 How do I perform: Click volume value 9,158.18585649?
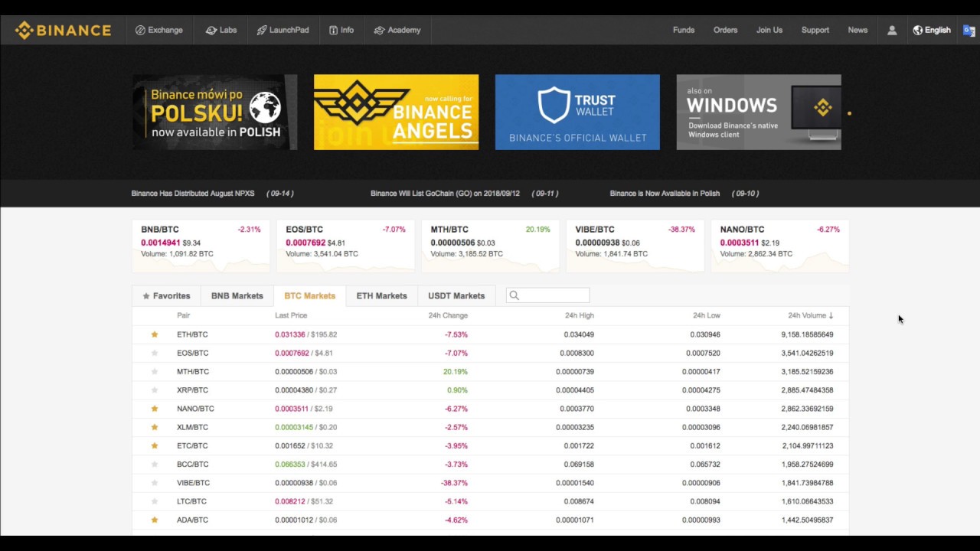[x=807, y=334]
